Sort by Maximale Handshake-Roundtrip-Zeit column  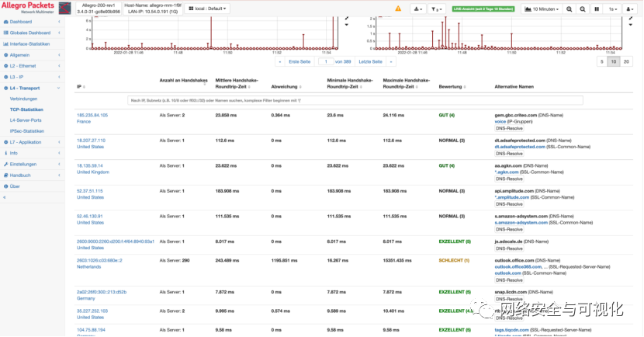pos(407,83)
